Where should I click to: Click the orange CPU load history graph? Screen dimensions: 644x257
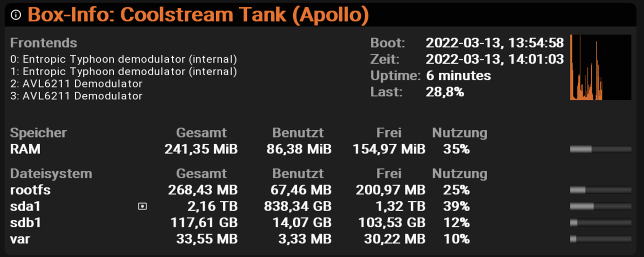pyautogui.click(x=600, y=67)
